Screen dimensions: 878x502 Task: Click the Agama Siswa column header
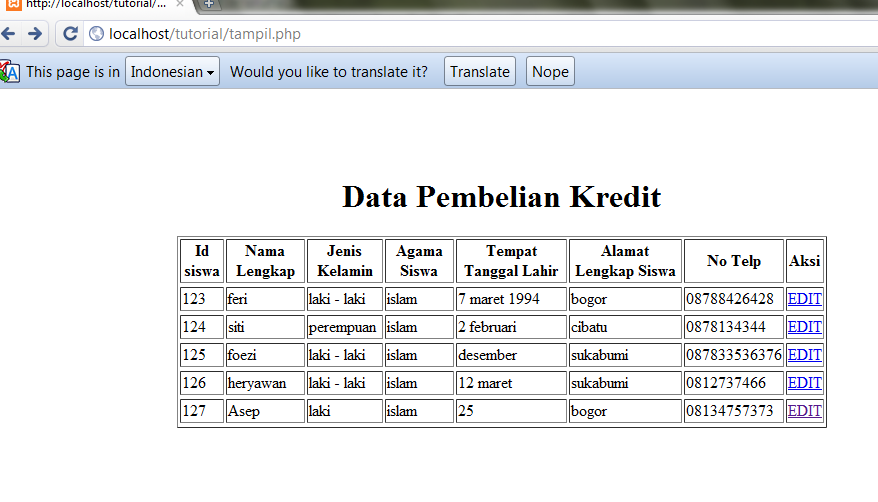coord(419,261)
